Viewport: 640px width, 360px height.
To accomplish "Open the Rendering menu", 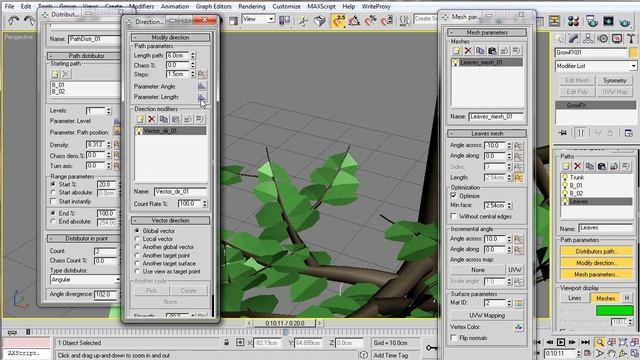I will click(x=252, y=7).
